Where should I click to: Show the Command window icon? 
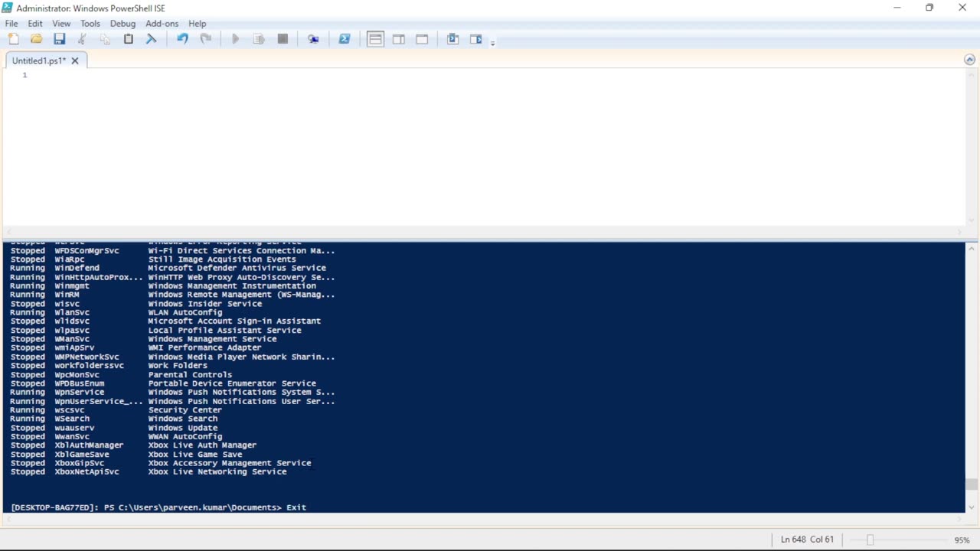(x=452, y=39)
